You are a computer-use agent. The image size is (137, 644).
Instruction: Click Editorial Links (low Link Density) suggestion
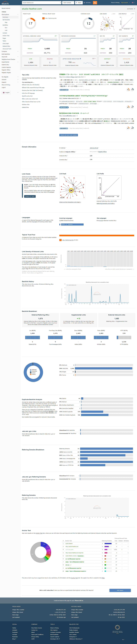[31, 85]
